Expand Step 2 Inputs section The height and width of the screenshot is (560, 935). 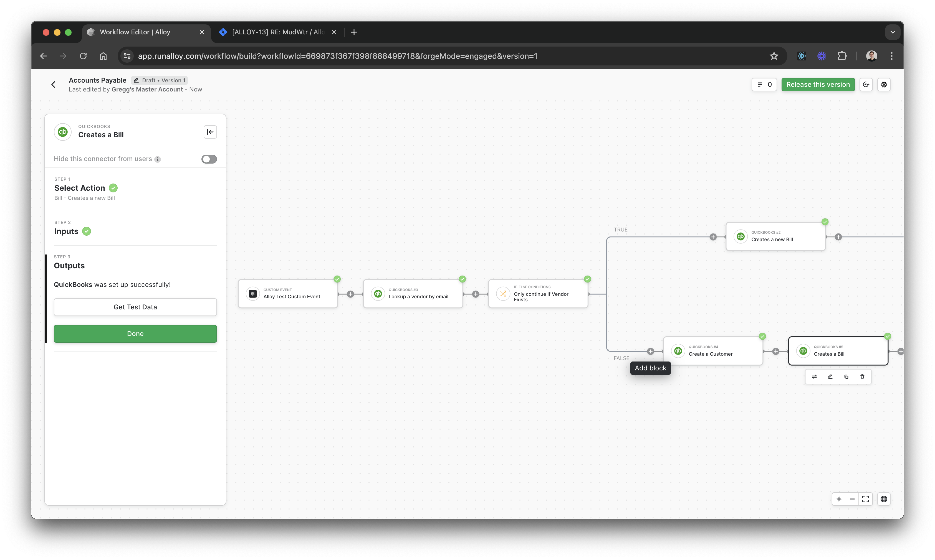67,231
